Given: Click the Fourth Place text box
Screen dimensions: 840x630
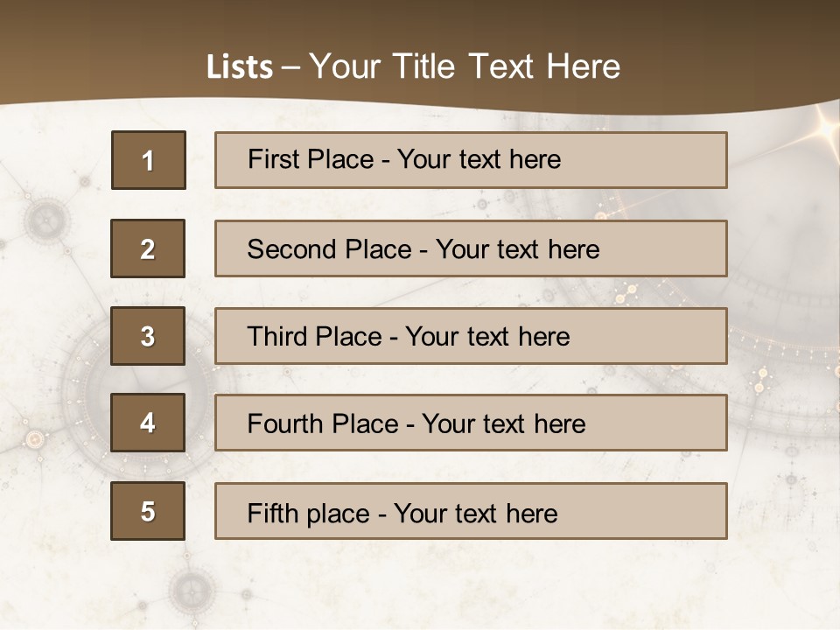Looking at the screenshot, I should pos(471,423).
